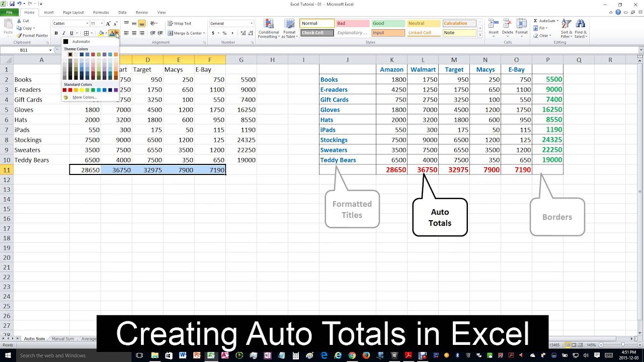Click the Orientation text angle icon
Image resolution: width=644 pixels, height=362 pixels.
(153, 23)
